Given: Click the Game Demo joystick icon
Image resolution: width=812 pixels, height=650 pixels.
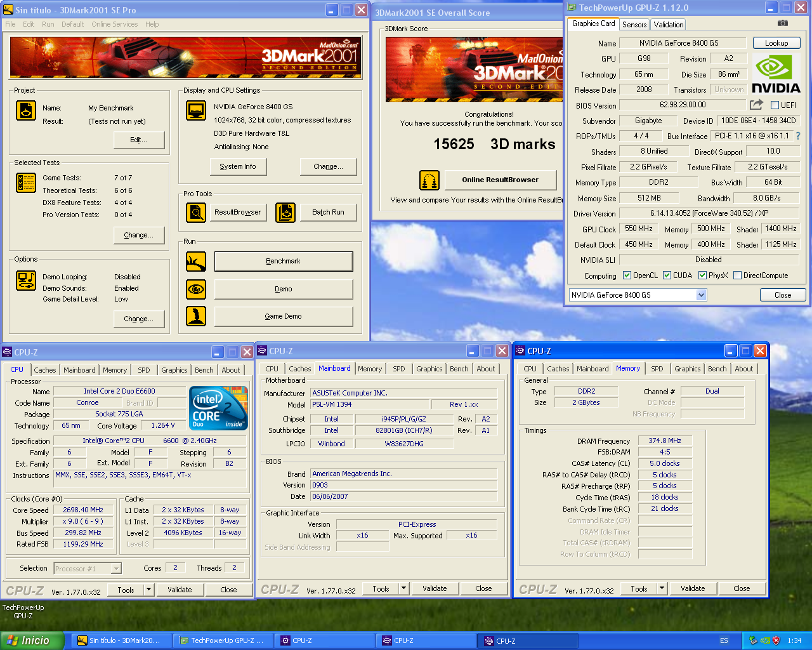Looking at the screenshot, I should (196, 316).
